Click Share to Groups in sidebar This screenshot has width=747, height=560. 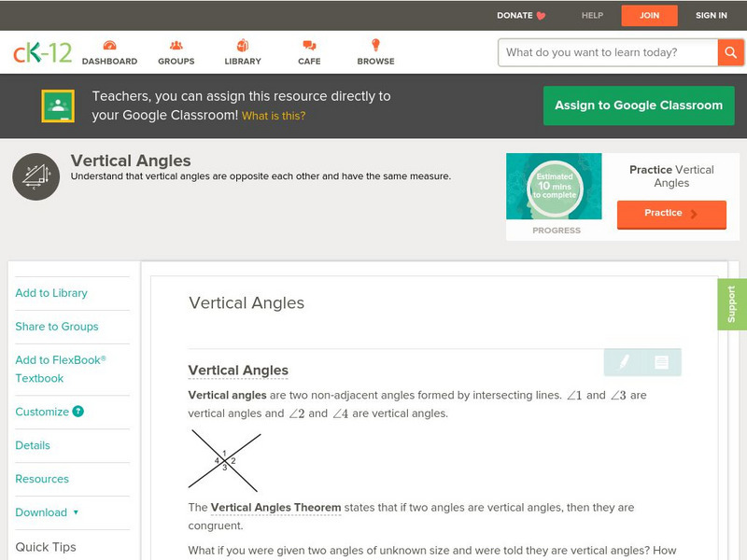pyautogui.click(x=57, y=327)
